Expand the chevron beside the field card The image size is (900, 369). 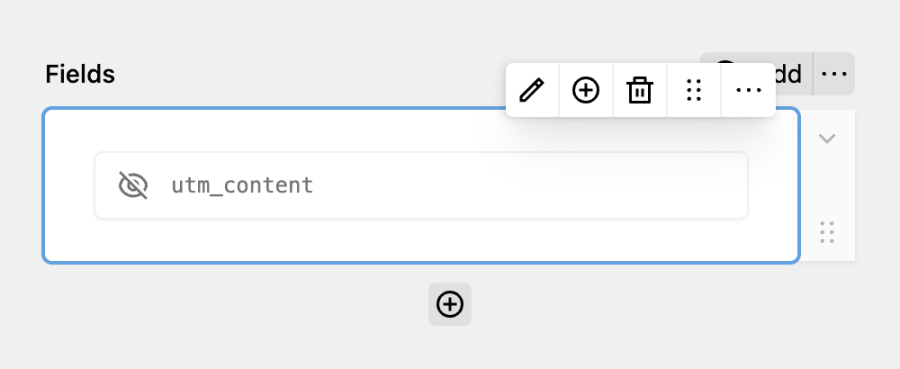point(827,138)
